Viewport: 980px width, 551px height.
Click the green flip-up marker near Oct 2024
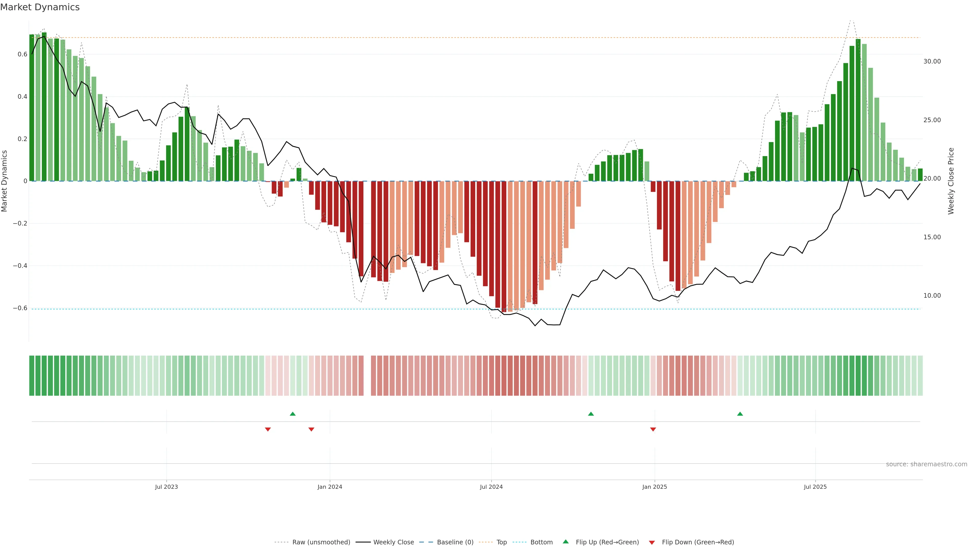(591, 414)
